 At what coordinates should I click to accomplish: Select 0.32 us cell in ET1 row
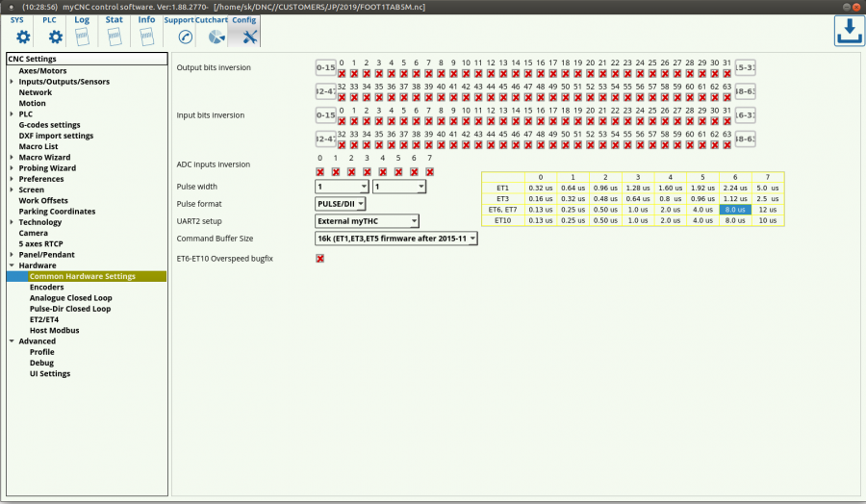[540, 188]
